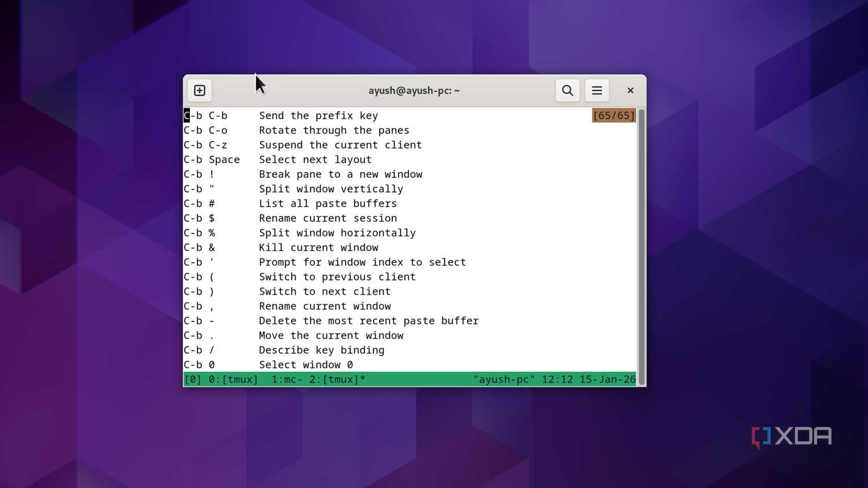Open a new terminal tab
Image resolution: width=868 pixels, height=488 pixels.
[200, 90]
